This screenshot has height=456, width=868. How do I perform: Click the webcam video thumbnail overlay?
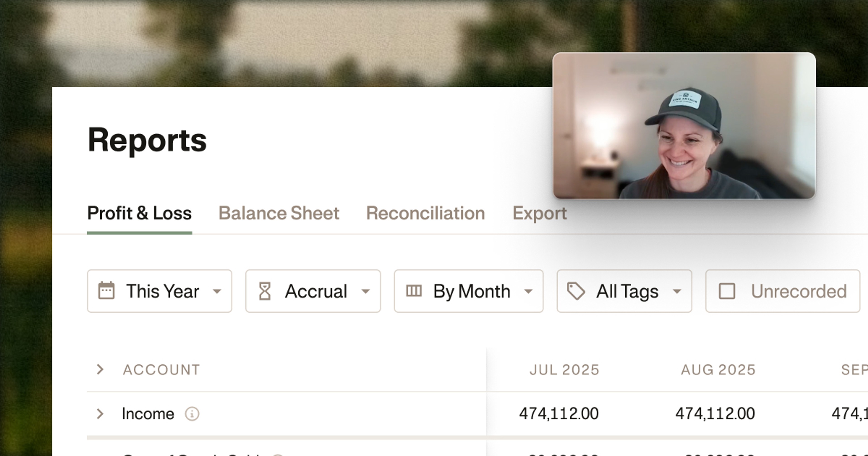coord(684,126)
